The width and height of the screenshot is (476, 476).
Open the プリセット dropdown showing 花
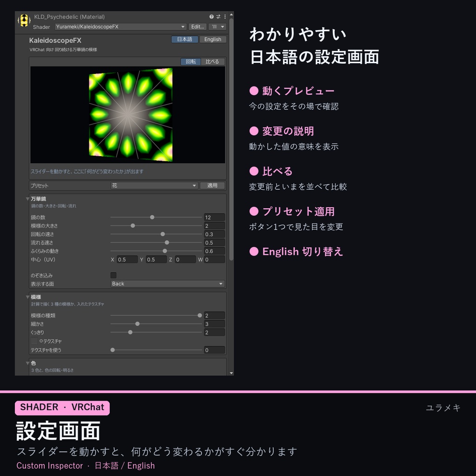point(154,185)
